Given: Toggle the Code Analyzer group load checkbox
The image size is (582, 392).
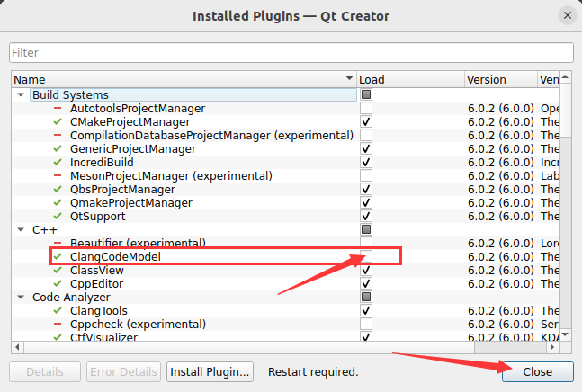Looking at the screenshot, I should coord(366,297).
